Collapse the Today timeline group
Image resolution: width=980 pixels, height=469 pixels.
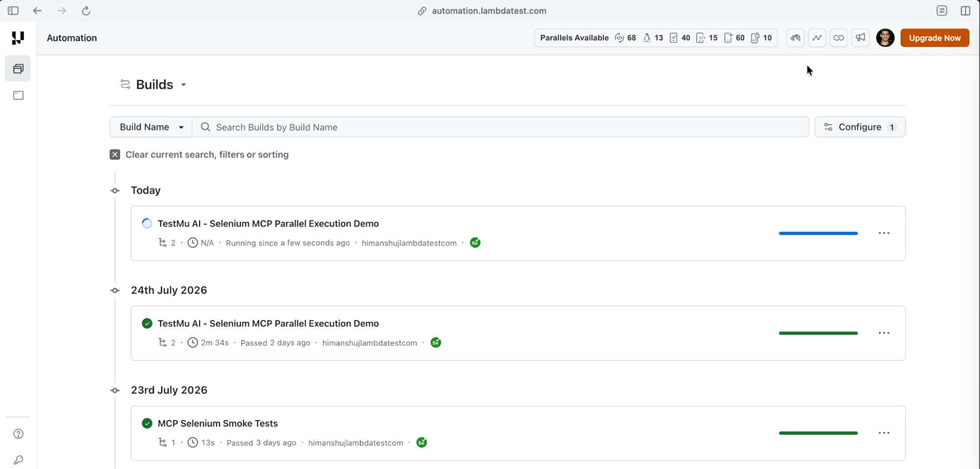pos(115,190)
